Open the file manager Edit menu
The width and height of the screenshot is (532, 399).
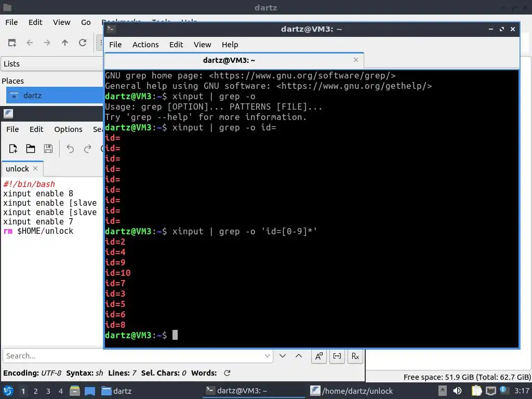(35, 22)
